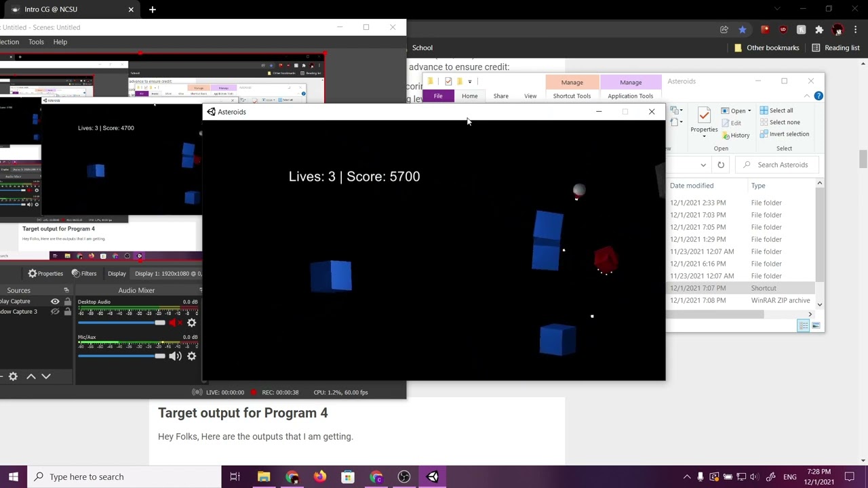The height and width of the screenshot is (488, 868).
Task: Open the Windows Start menu
Action: tap(14, 476)
